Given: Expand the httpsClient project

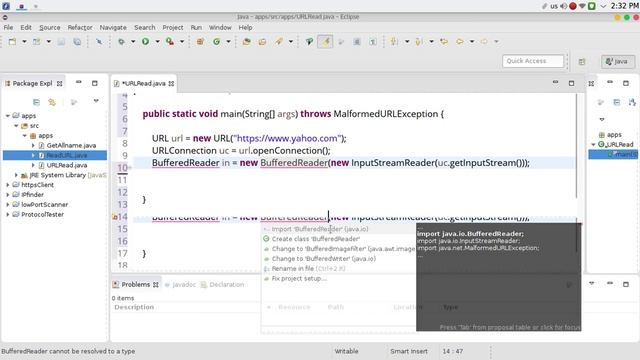Looking at the screenshot, I should pyautogui.click(x=8, y=185).
